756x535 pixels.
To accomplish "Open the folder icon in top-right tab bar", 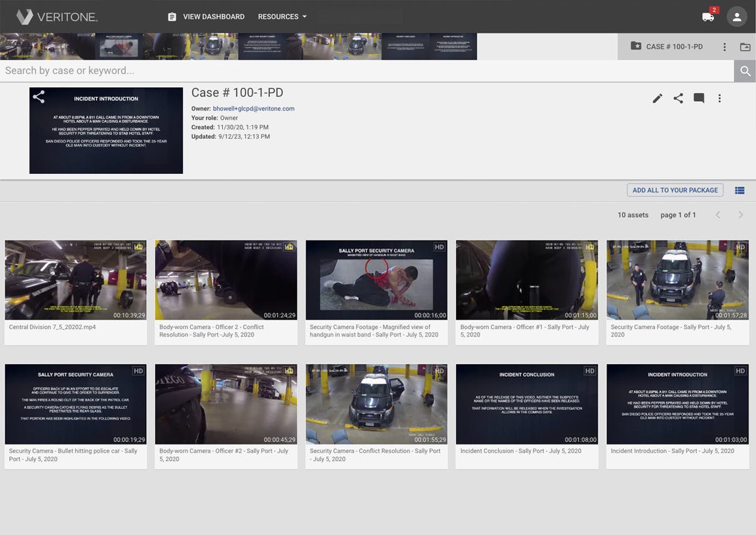I will click(745, 47).
